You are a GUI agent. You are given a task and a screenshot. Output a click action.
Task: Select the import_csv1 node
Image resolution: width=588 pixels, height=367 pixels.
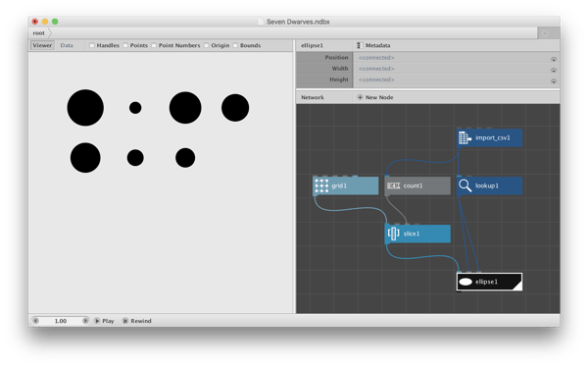tap(489, 137)
